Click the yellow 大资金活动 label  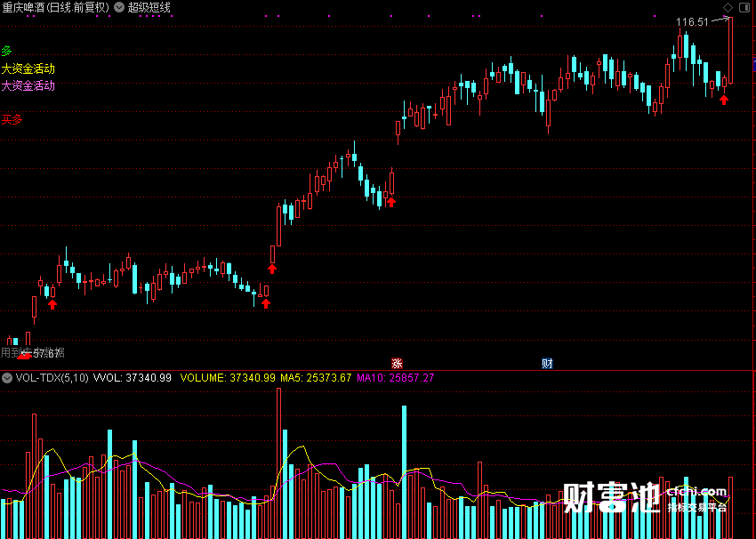point(28,68)
